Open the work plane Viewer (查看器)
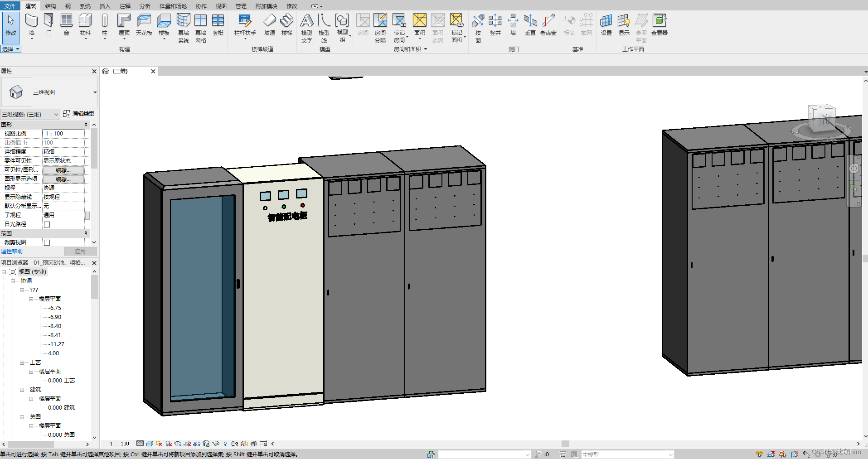868x459 pixels. (x=659, y=25)
